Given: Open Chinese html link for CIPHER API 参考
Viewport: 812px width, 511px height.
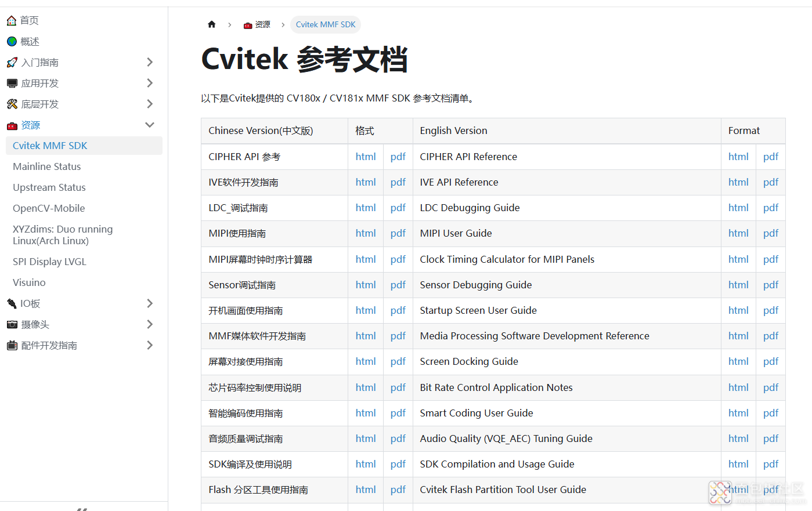Looking at the screenshot, I should tap(366, 157).
